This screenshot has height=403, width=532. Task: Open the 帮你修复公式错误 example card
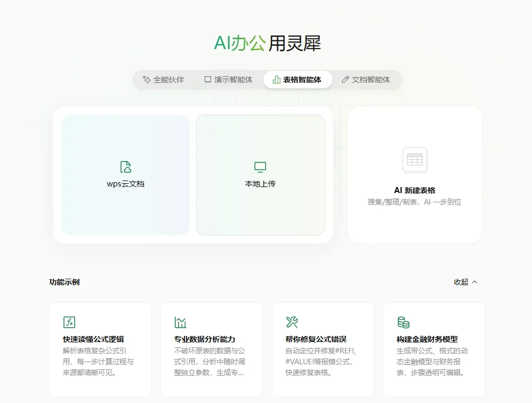[323, 350]
